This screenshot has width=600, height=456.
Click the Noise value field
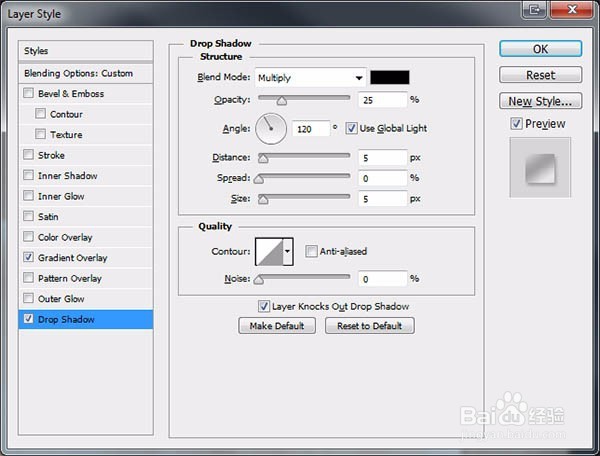tap(382, 278)
